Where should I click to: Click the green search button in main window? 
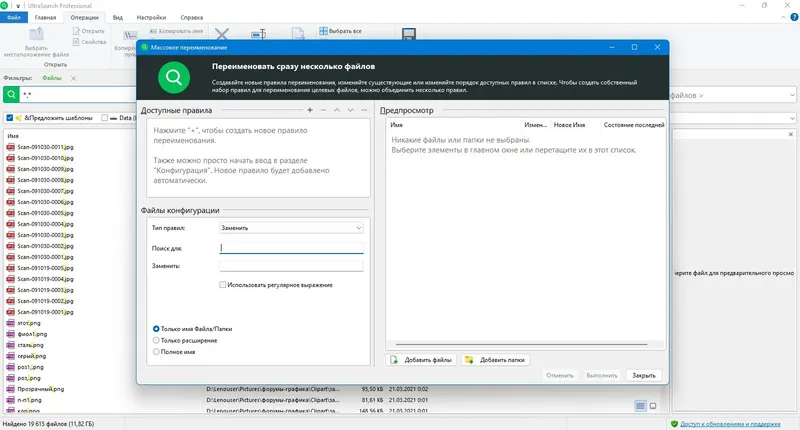[11, 94]
